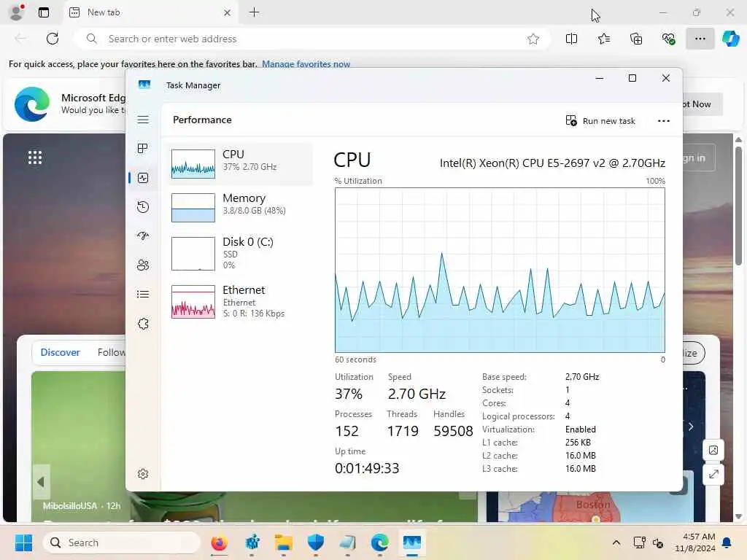747x560 pixels.
Task: Open the Details page icon
Action: click(143, 295)
